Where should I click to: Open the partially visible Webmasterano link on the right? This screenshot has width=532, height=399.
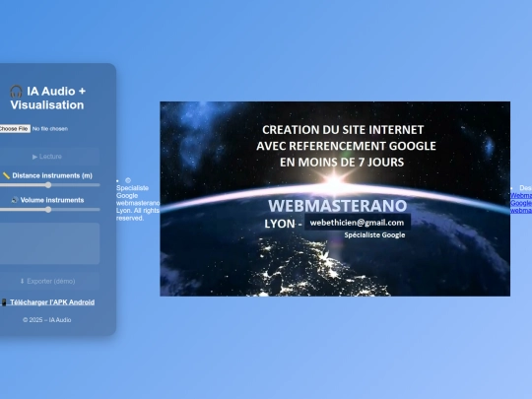pos(521,203)
